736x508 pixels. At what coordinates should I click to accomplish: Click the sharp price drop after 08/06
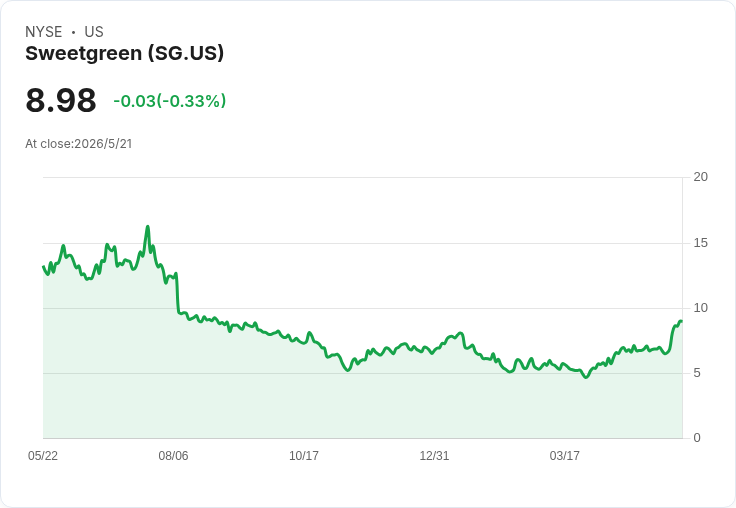click(177, 293)
